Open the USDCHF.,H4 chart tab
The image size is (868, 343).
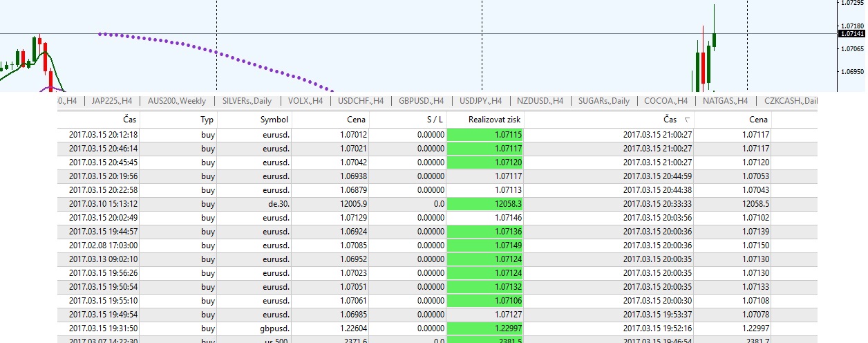tap(361, 101)
